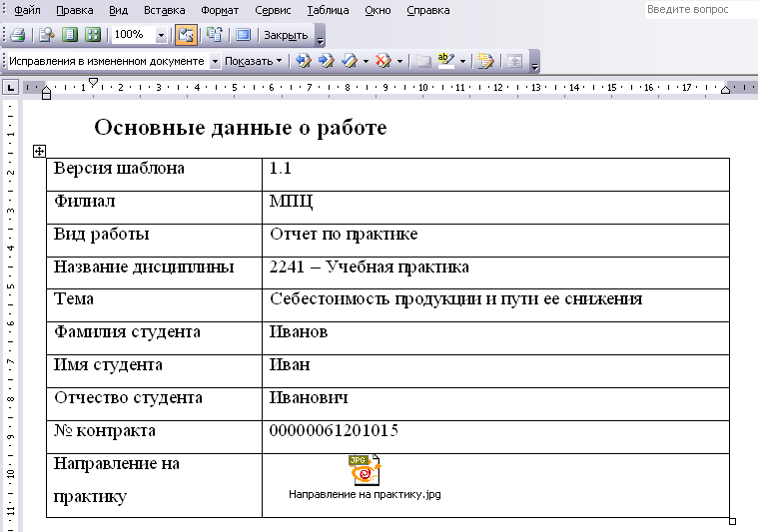Click the Reviewing Pane icon
Image resolution: width=758 pixels, height=532 pixels.
[x=515, y=61]
